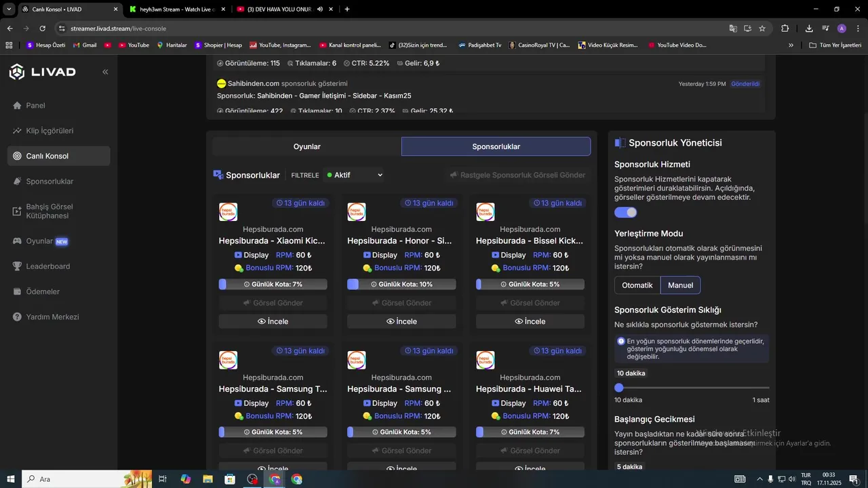This screenshot has width=868, height=488.
Task: Click İncele on the Honor Hepsiburada card
Action: point(401,321)
